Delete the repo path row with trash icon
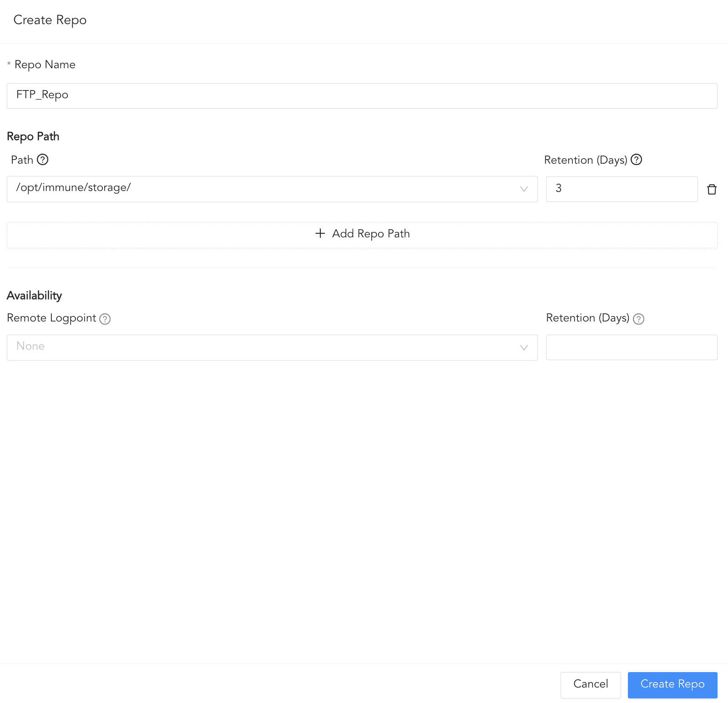The width and height of the screenshot is (728, 703). click(x=712, y=189)
